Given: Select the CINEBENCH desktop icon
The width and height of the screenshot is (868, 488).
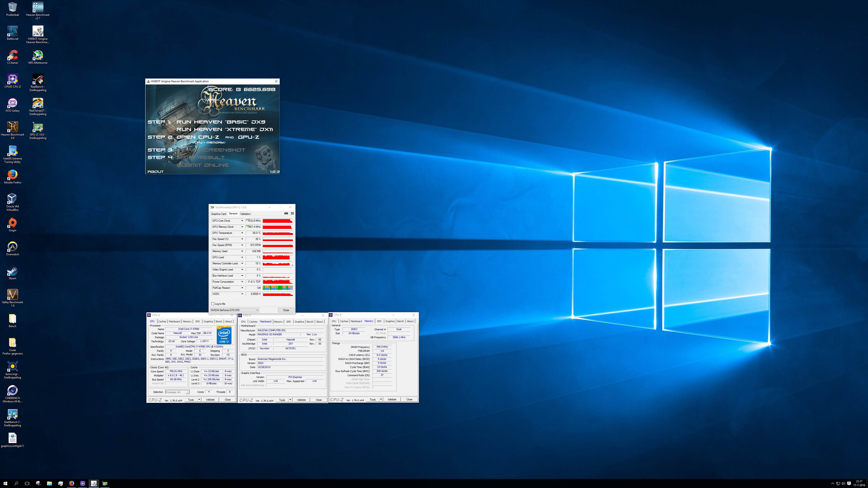Looking at the screenshot, I should [12, 394].
